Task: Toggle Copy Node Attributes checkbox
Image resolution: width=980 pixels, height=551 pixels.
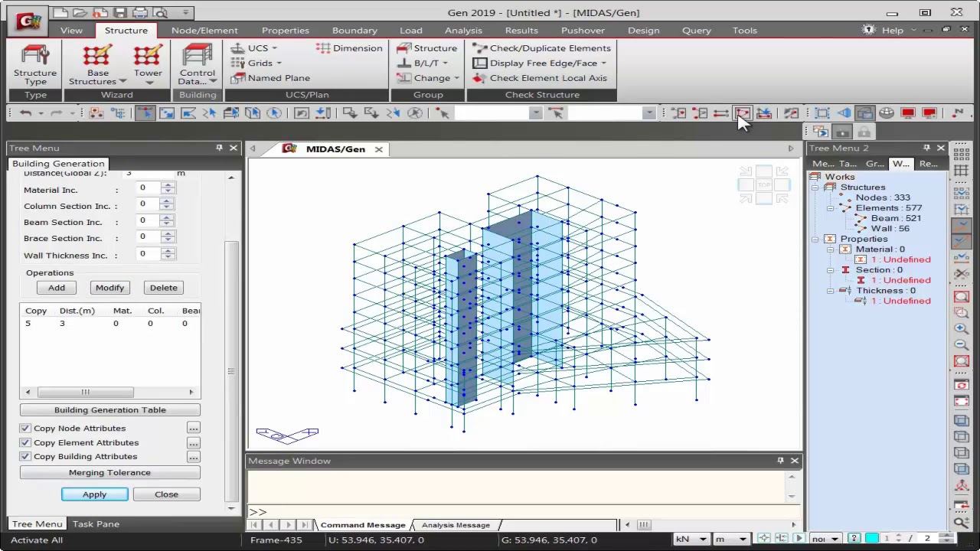Action: pos(25,429)
